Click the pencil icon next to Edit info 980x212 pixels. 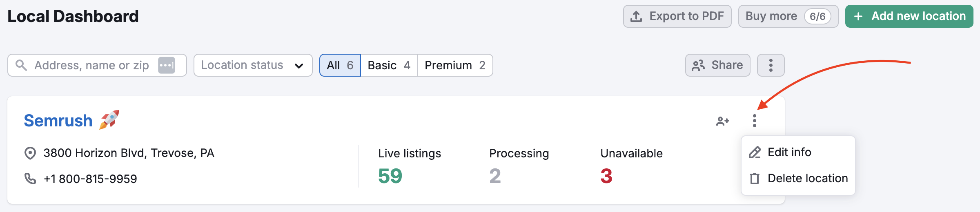click(x=755, y=152)
